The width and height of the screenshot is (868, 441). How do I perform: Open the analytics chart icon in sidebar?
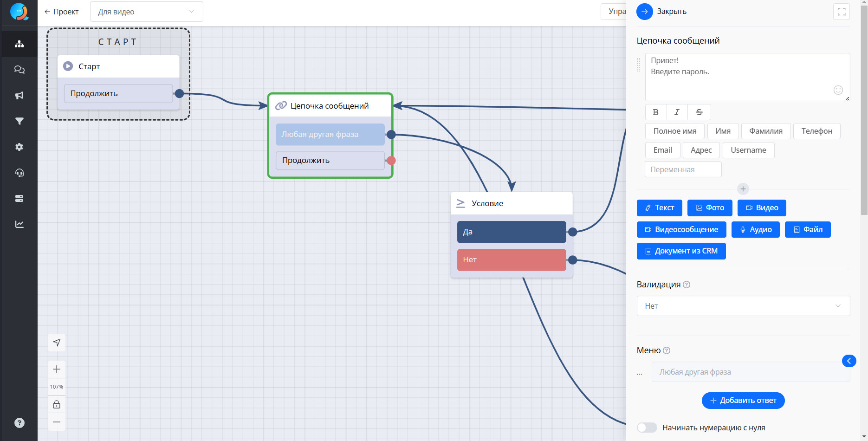coord(19,224)
